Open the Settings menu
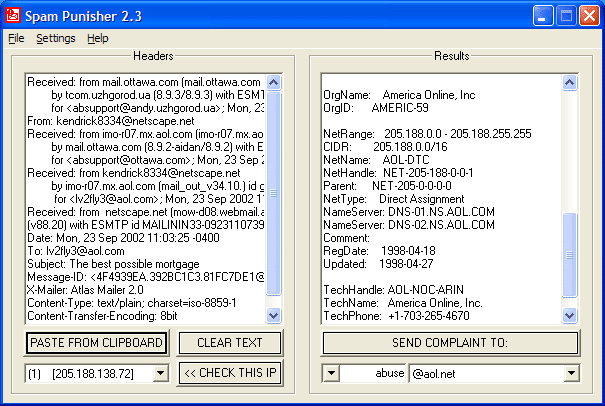This screenshot has height=406, width=605. pyautogui.click(x=56, y=38)
